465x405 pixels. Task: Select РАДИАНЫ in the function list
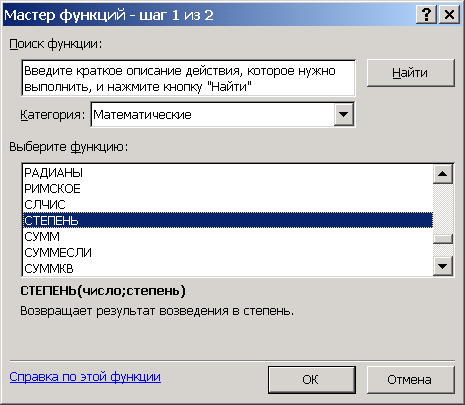point(228,172)
